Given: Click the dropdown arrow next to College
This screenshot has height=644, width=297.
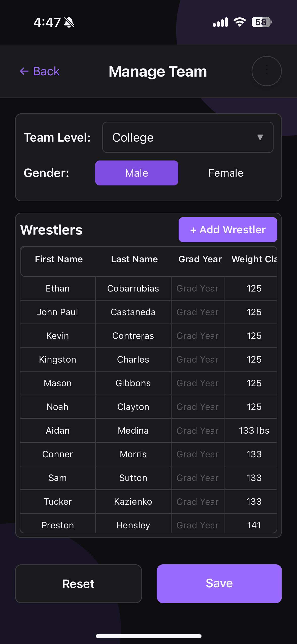Looking at the screenshot, I should click(x=260, y=137).
